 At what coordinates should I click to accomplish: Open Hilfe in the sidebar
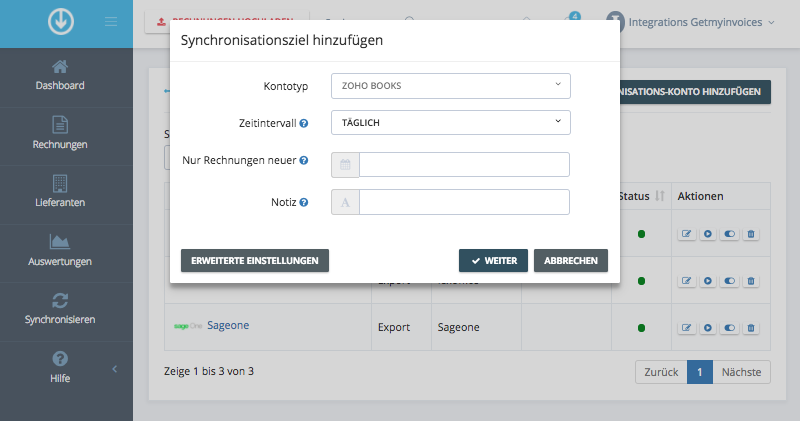pyautogui.click(x=60, y=367)
